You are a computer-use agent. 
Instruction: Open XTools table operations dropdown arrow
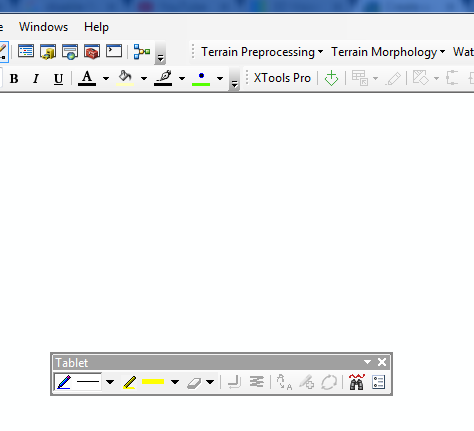[x=375, y=79]
